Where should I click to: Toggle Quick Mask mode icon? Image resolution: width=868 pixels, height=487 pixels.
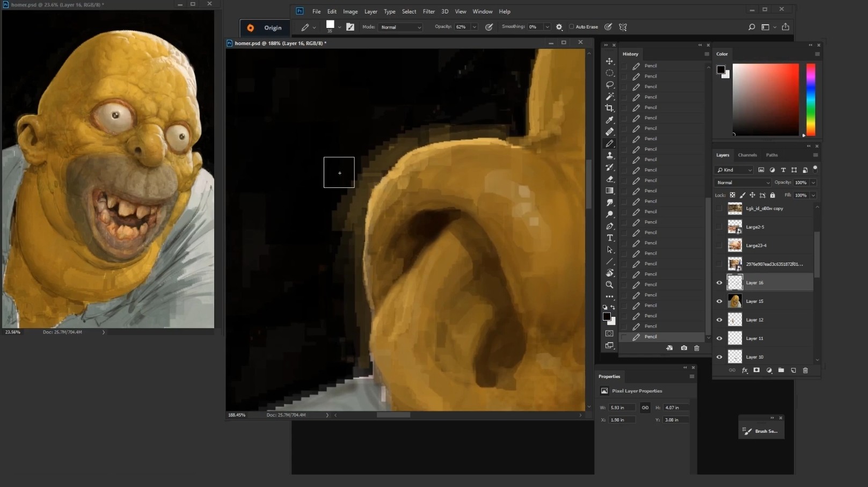click(609, 333)
